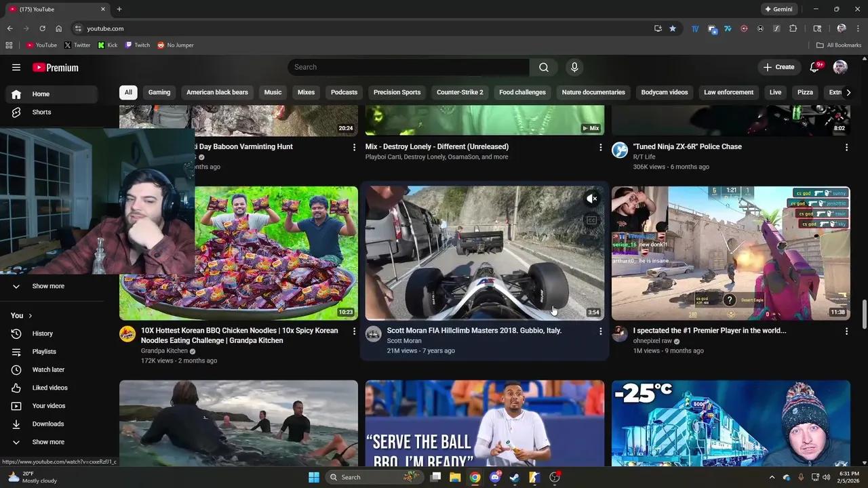Open options for Scott Moran hillclimb video
868x488 pixels.
pyautogui.click(x=600, y=331)
